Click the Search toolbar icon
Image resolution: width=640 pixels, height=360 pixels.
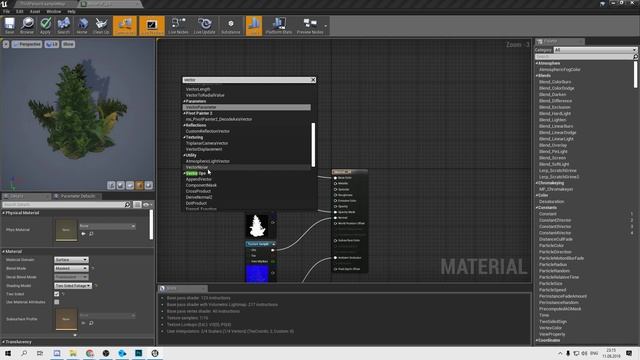coord(63,25)
